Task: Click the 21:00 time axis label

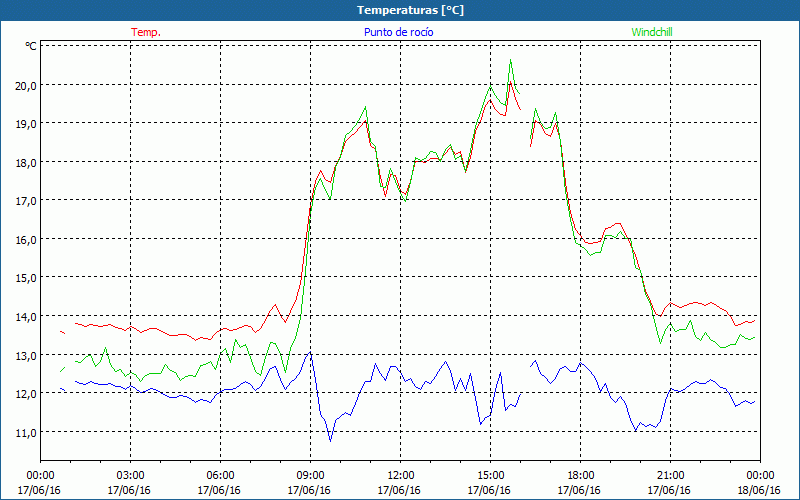Action: 670,475
